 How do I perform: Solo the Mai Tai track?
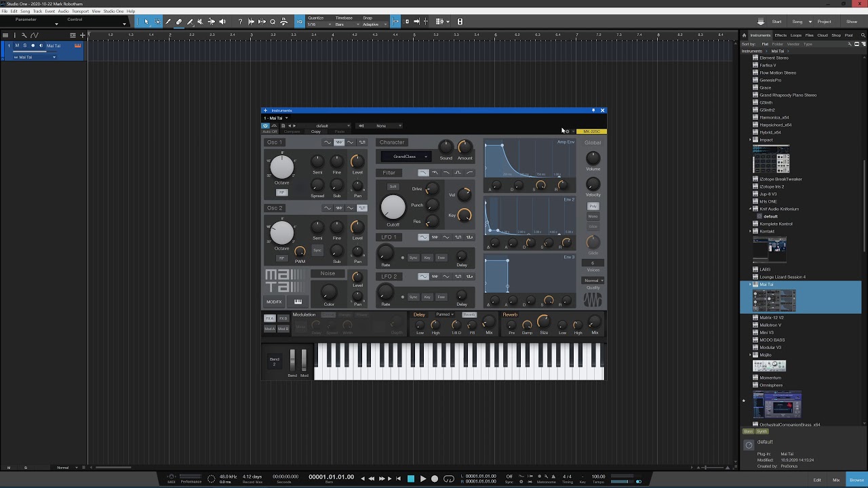click(x=25, y=45)
